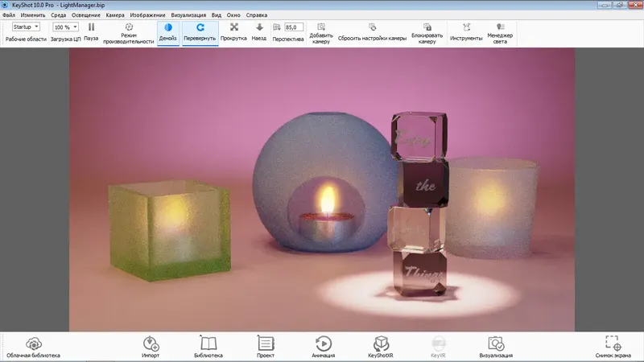This screenshot has height=362, width=644.
Task: Open the Камера menu
Action: pos(115,15)
